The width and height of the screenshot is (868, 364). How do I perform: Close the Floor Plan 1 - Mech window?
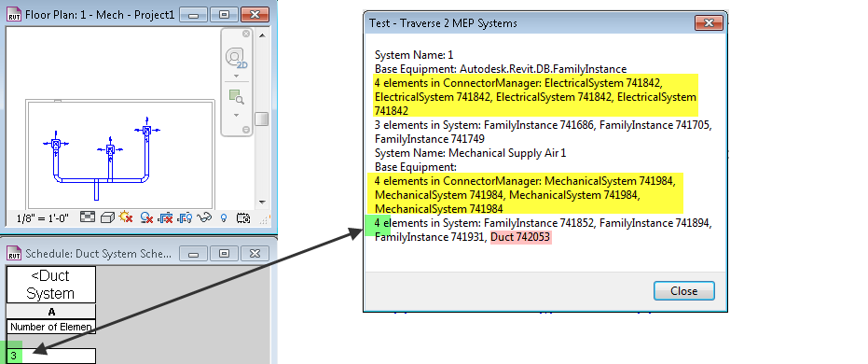255,15
